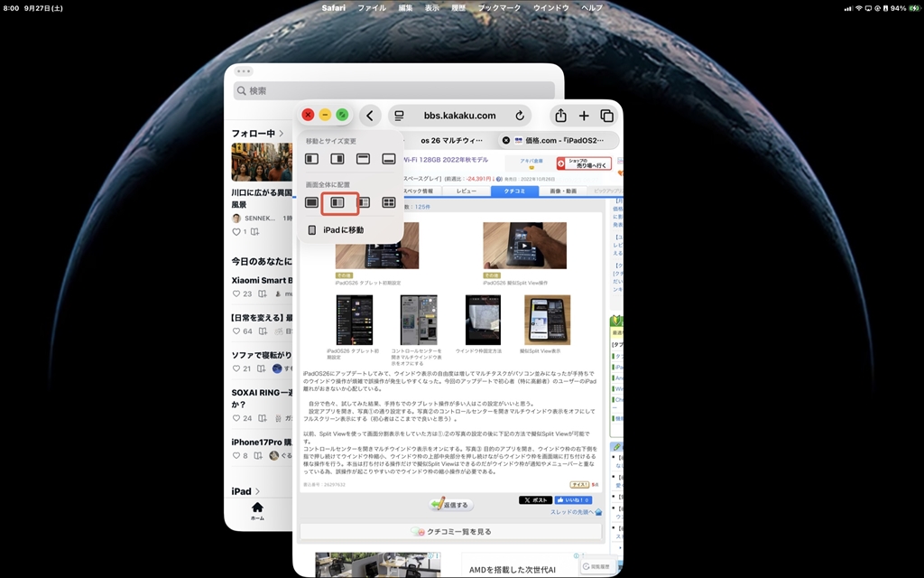
Task: Open the 画像・動画 page tab
Action: tap(563, 191)
